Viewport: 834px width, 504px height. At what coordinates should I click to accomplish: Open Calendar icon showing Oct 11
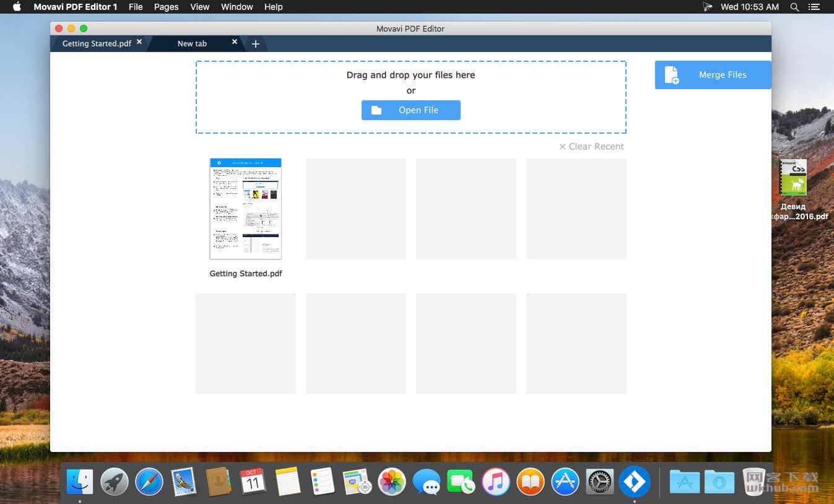click(253, 481)
